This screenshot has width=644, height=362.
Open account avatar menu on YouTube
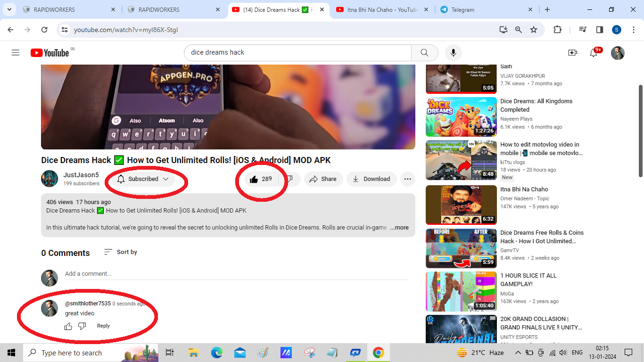(618, 53)
